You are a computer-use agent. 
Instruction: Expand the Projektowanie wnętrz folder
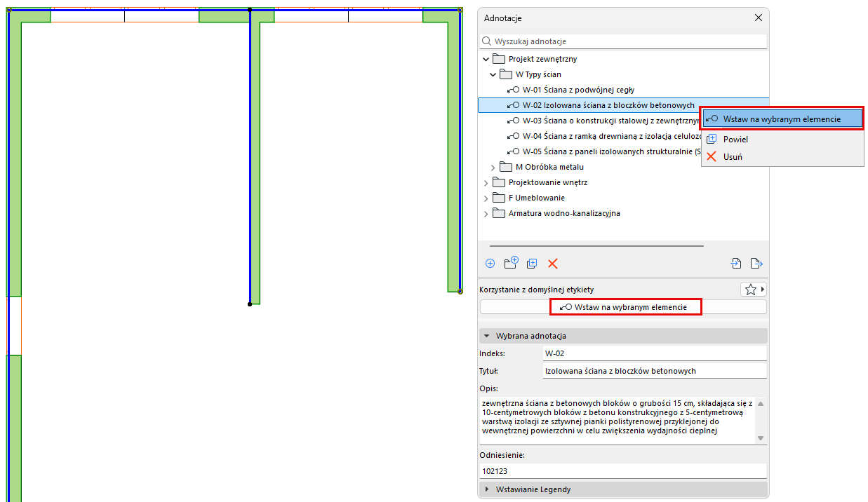[x=486, y=182]
